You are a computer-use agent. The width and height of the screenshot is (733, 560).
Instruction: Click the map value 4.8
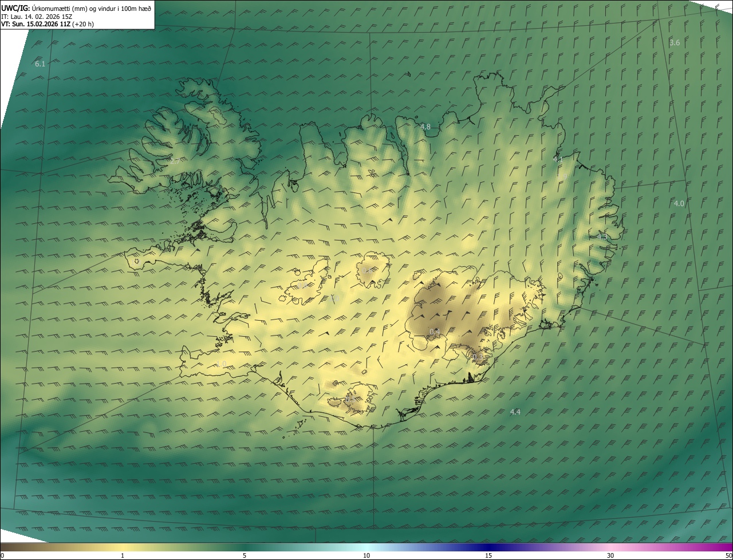(425, 127)
